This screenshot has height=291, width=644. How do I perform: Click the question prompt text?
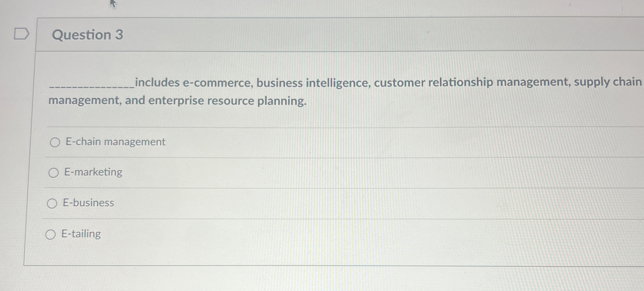point(312,91)
